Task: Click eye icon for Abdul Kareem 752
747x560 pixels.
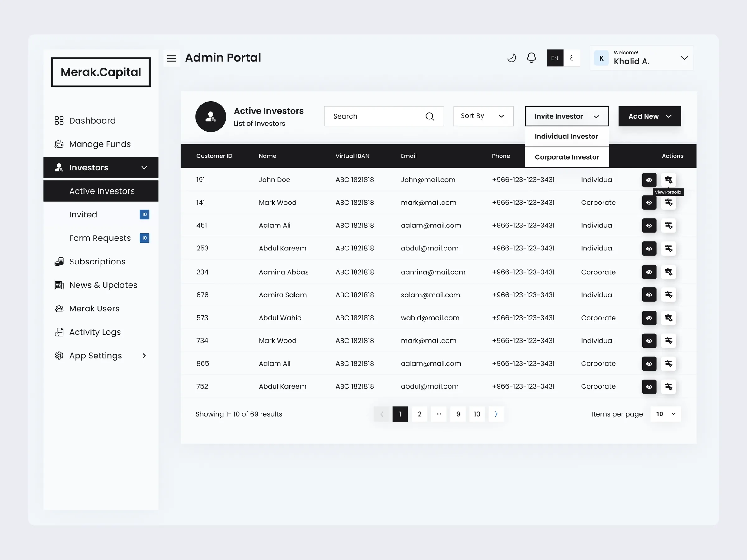Action: pos(649,386)
